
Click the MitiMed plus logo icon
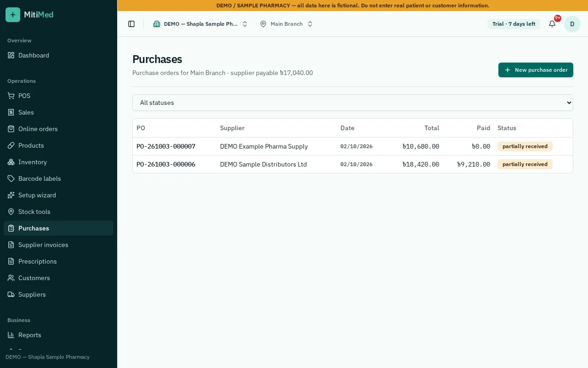coord(13,15)
